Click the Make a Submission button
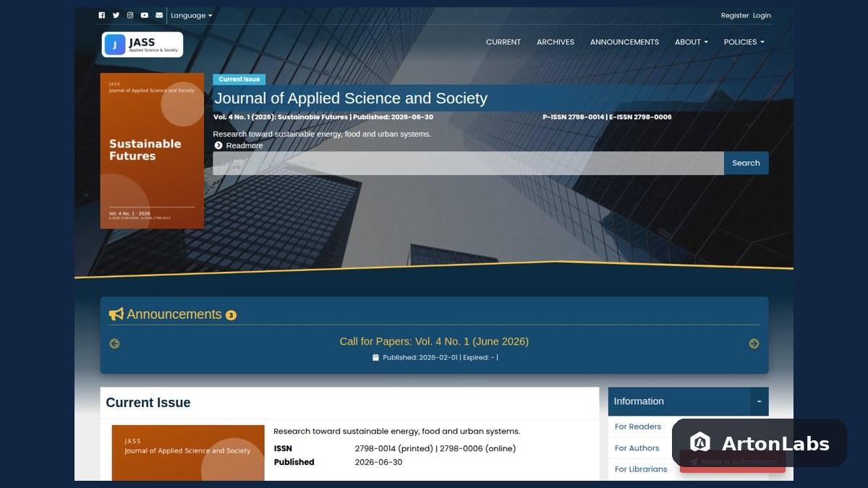 732,462
